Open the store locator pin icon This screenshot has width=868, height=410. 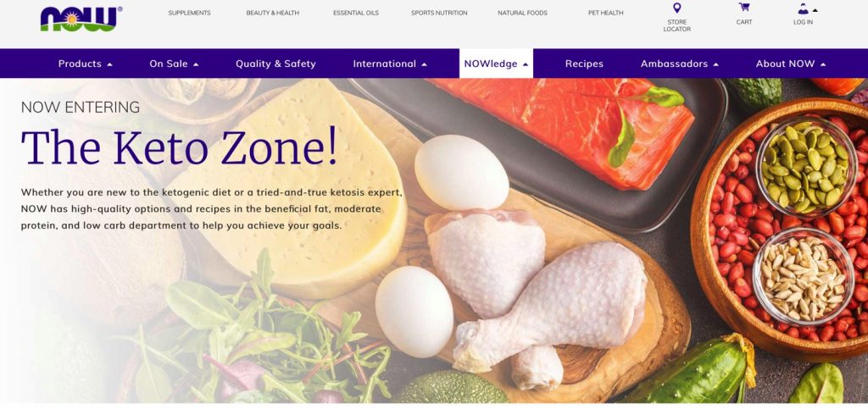click(x=676, y=8)
